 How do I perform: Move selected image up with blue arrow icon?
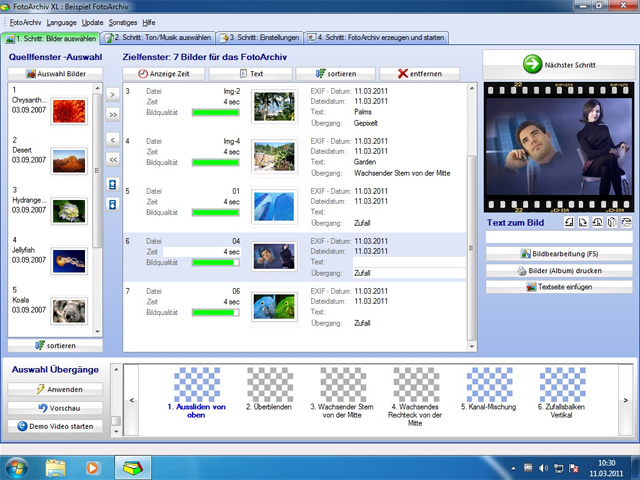113,185
